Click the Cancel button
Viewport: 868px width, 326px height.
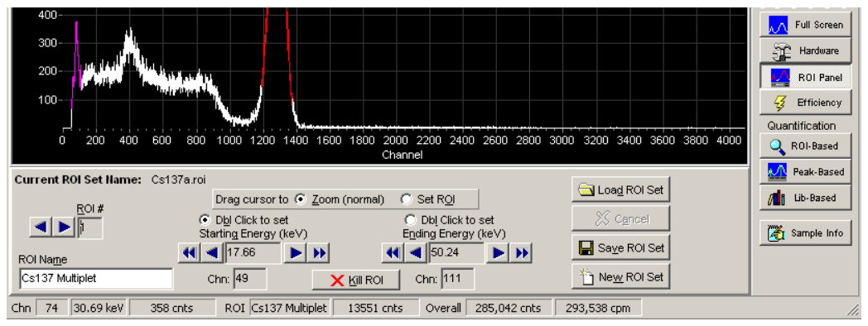point(620,218)
